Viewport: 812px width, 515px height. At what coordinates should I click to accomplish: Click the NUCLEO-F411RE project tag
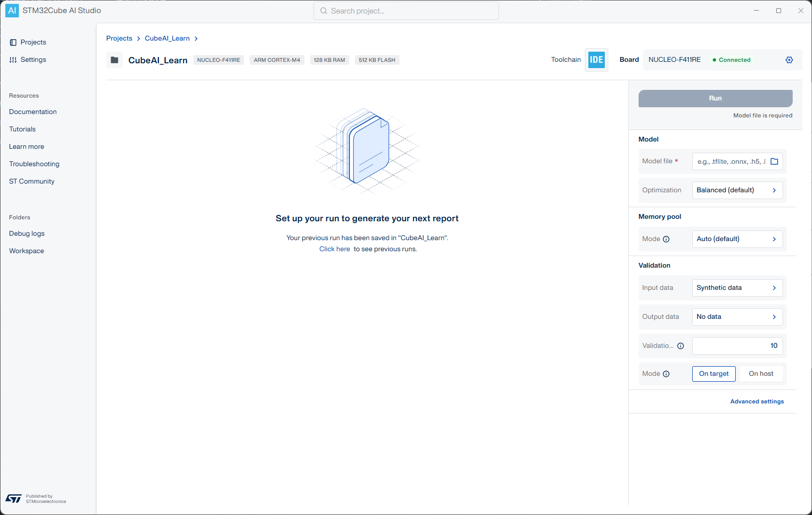click(x=218, y=60)
